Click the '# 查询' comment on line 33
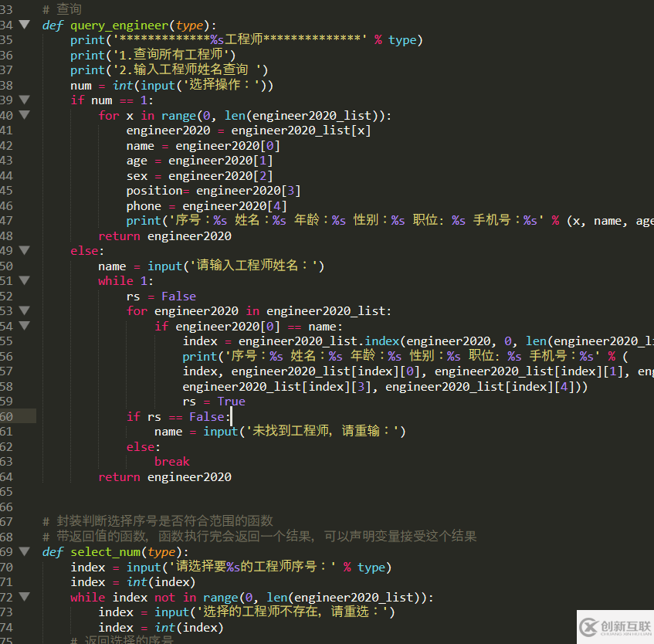654x644 pixels. click(62, 9)
